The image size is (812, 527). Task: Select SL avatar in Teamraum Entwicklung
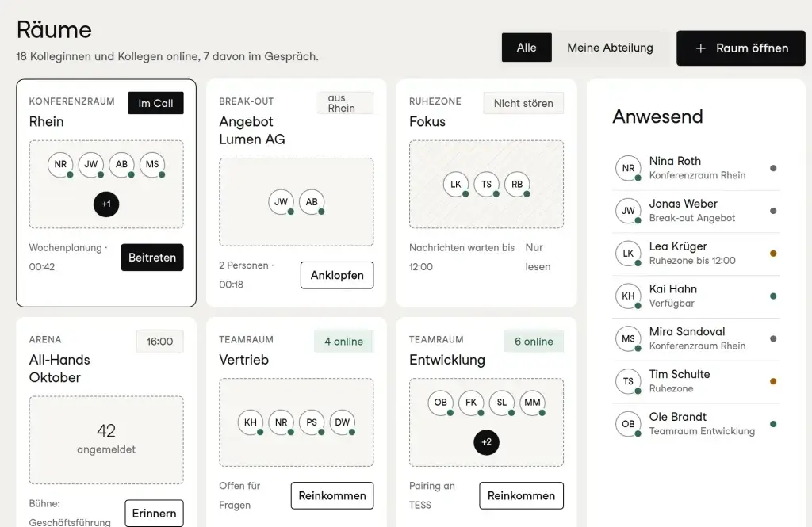coord(502,403)
